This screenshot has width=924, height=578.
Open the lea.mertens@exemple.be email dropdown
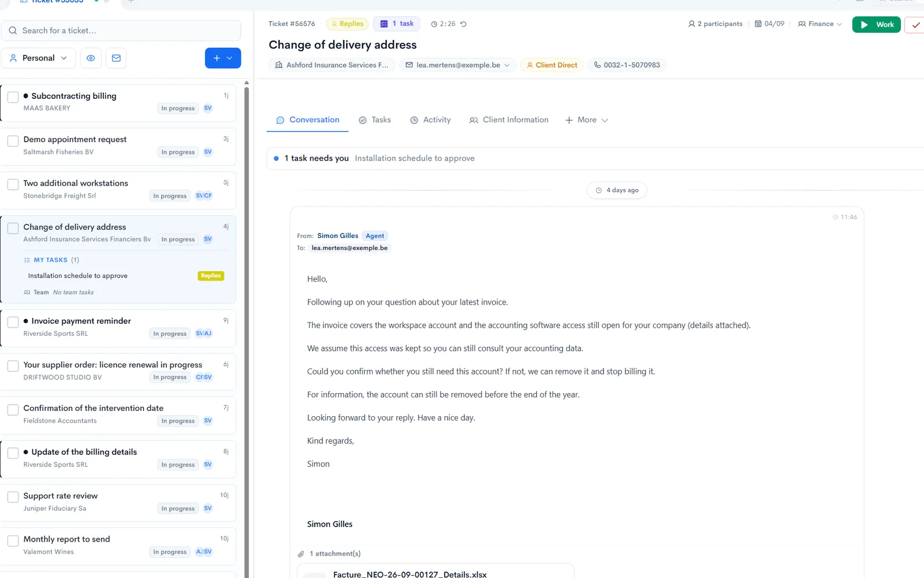[457, 65]
